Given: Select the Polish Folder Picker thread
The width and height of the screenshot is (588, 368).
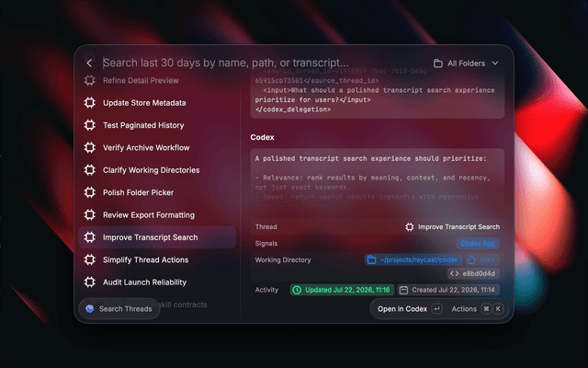Looking at the screenshot, I should pos(157,192).
